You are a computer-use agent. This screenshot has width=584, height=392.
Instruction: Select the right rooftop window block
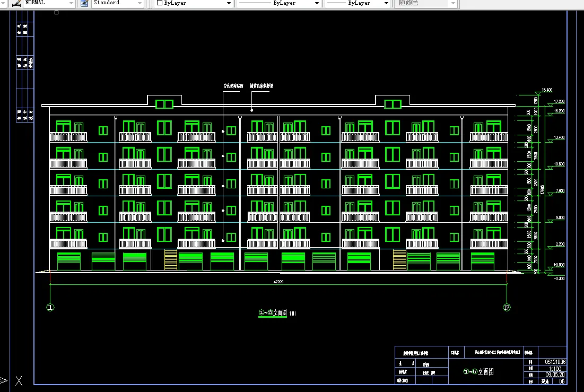[393, 104]
